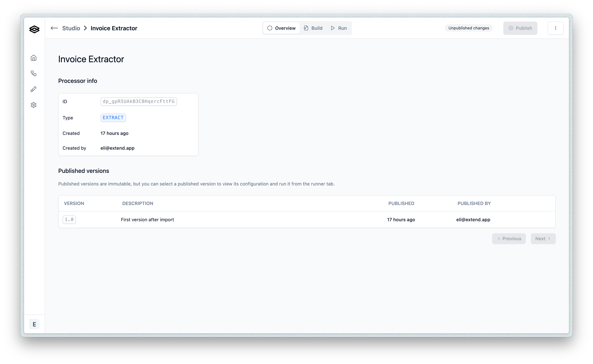Image resolution: width=593 pixels, height=364 pixels.
Task: Click the E user avatar
Action: coord(34,324)
